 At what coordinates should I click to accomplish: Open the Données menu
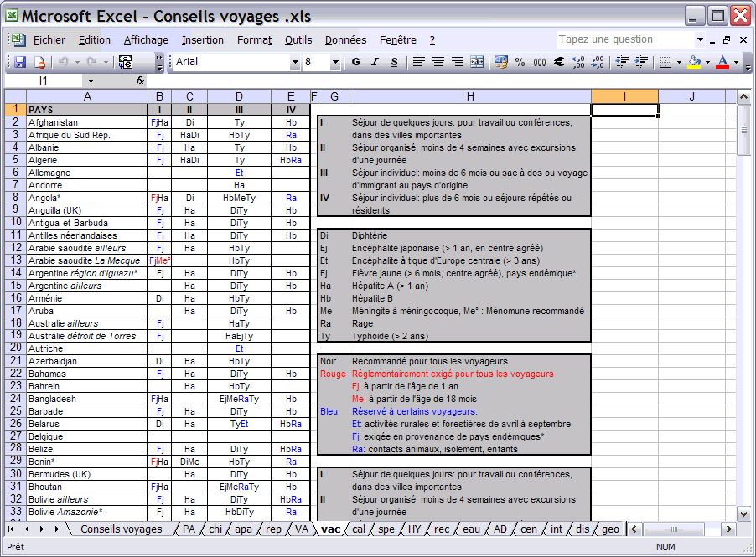[345, 40]
